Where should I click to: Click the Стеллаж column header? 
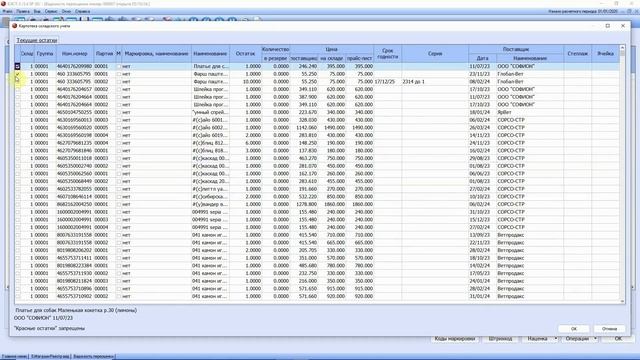click(578, 53)
